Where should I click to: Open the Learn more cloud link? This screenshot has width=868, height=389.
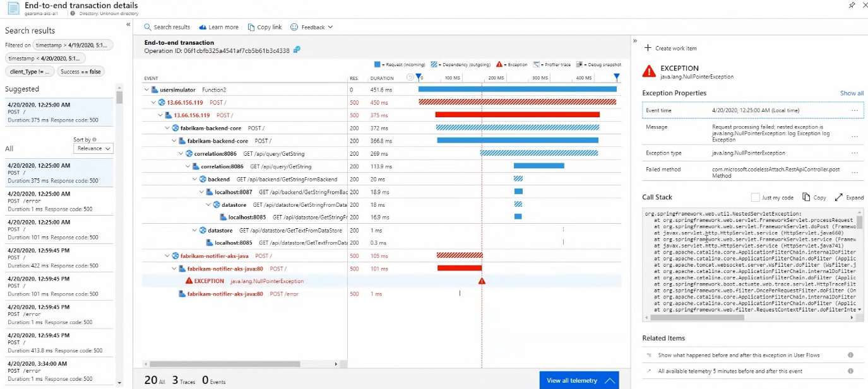[x=218, y=27]
